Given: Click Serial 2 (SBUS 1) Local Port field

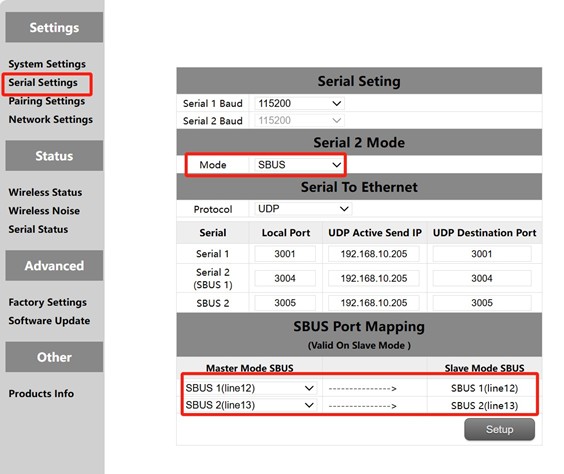Looking at the screenshot, I should [x=285, y=278].
